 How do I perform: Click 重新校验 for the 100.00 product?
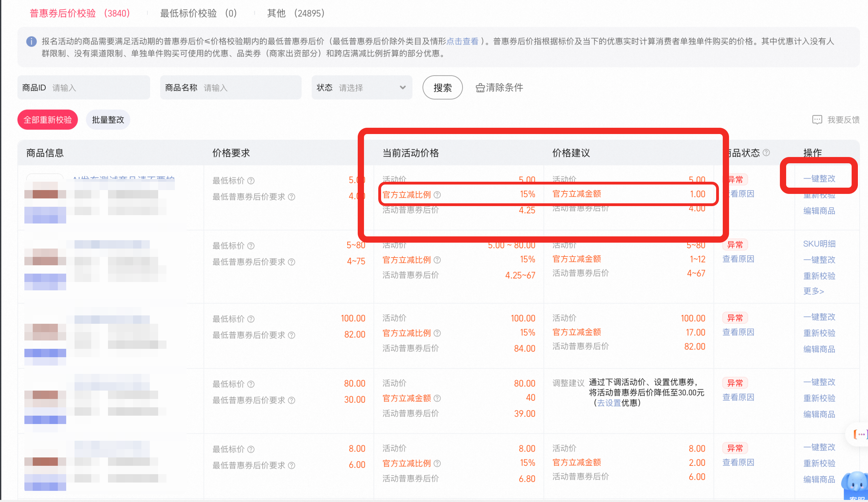coord(819,333)
